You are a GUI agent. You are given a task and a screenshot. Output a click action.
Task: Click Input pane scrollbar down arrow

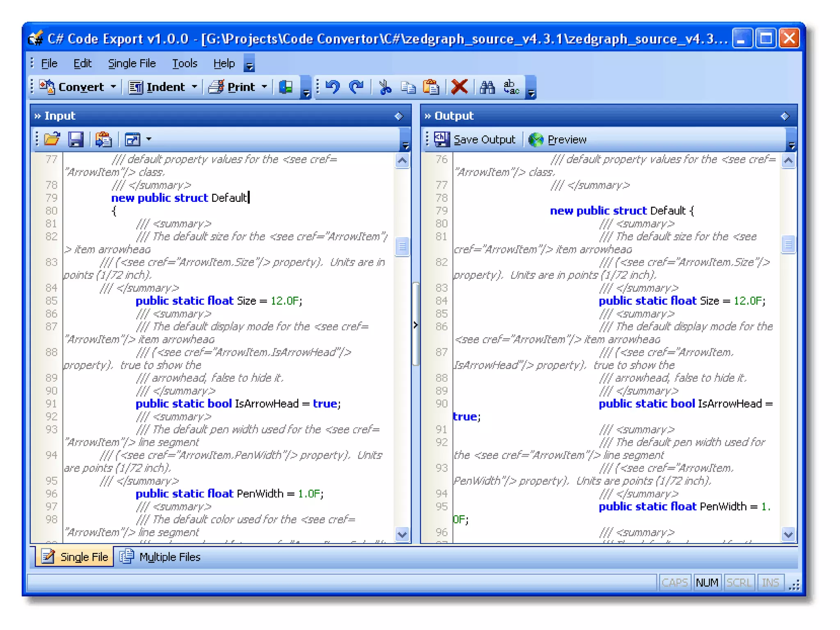[402, 534]
